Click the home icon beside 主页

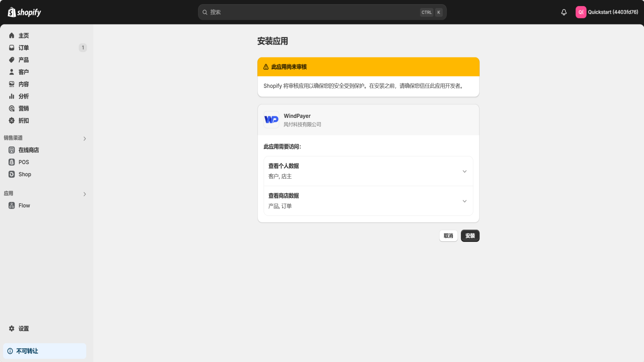pos(12,35)
